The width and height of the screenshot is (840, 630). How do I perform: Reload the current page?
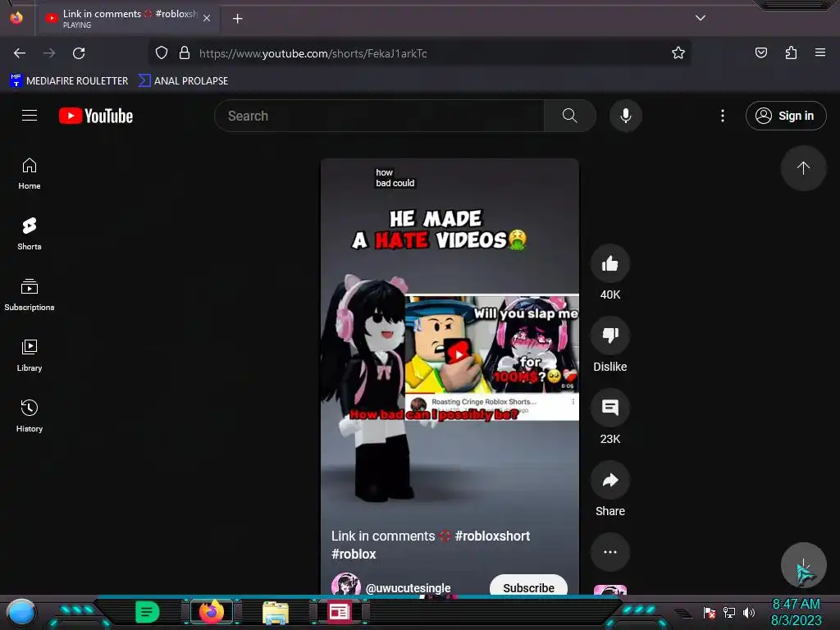pos(79,53)
